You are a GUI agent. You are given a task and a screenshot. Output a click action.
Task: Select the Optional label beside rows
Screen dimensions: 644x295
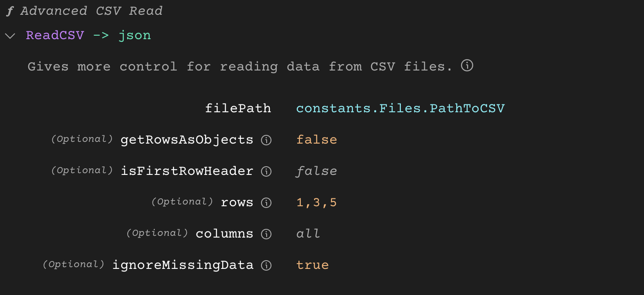click(183, 201)
